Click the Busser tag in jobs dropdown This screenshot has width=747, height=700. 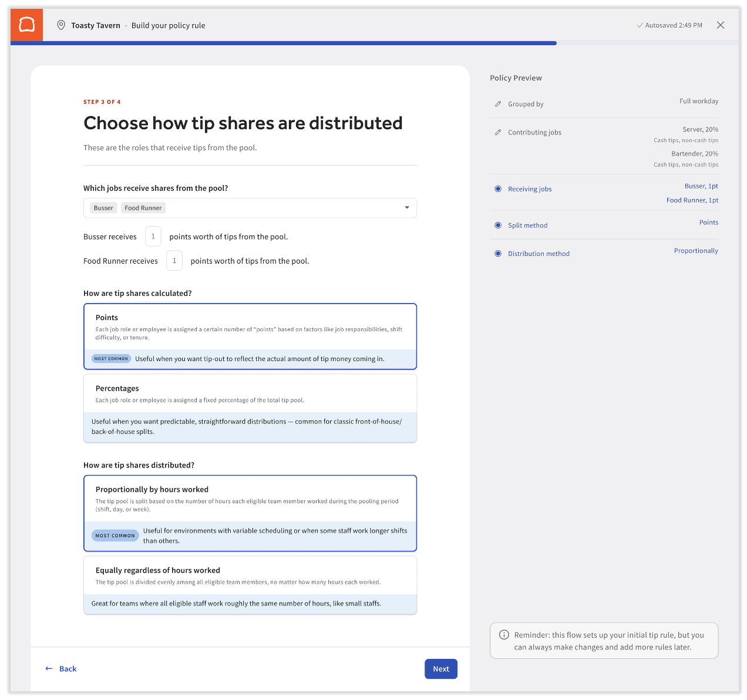pos(103,208)
